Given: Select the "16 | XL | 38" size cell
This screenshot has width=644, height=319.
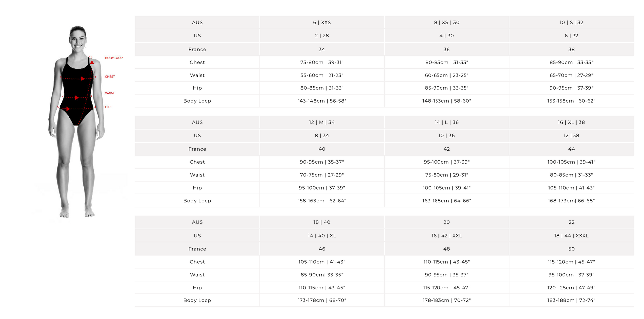Looking at the screenshot, I should 571,122.
